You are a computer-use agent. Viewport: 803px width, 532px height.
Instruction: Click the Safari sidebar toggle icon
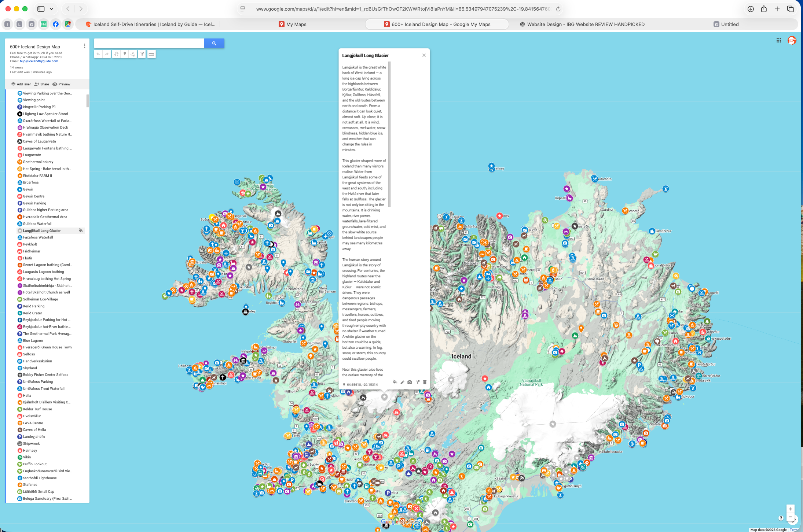pyautogui.click(x=41, y=9)
